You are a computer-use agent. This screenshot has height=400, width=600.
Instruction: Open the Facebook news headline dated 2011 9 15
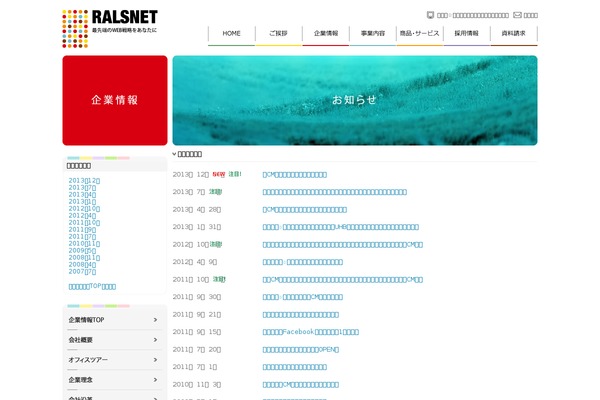tap(311, 332)
